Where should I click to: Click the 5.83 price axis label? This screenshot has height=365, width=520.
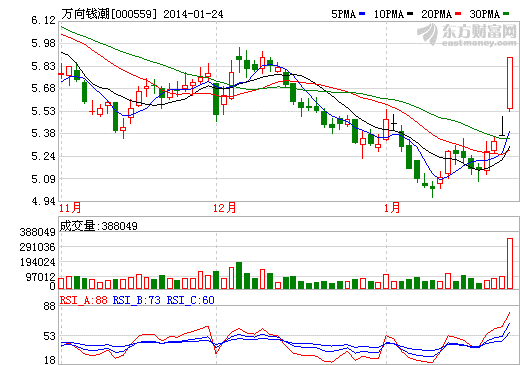coord(43,66)
